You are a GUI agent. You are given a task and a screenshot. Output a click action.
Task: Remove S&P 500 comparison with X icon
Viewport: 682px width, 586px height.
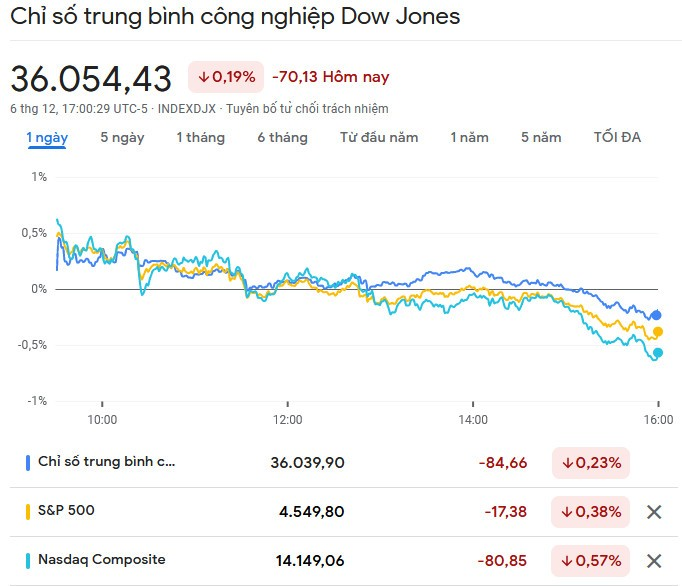click(x=654, y=512)
